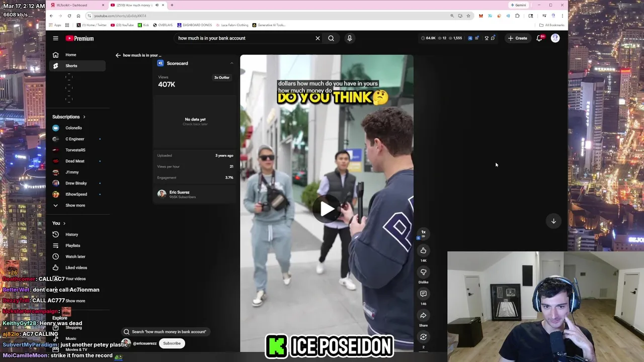This screenshot has height=362, width=644.
Task: Open the C Engineer subscription
Action: click(77, 139)
